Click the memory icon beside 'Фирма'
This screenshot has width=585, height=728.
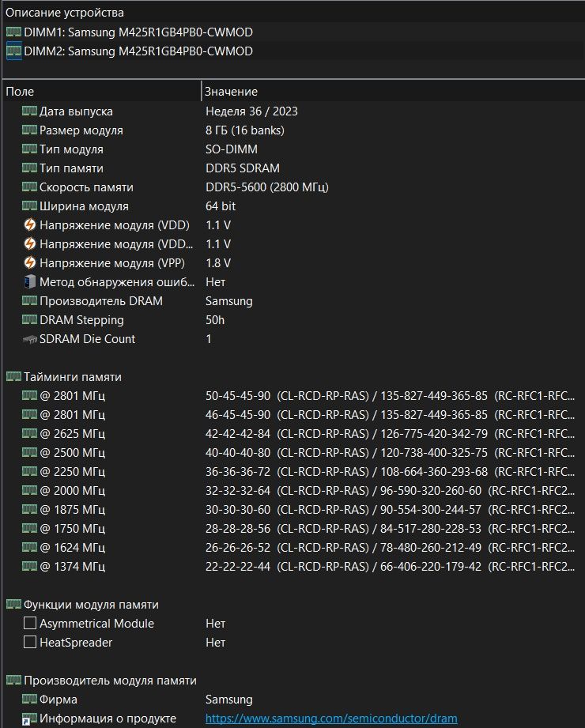(x=29, y=700)
